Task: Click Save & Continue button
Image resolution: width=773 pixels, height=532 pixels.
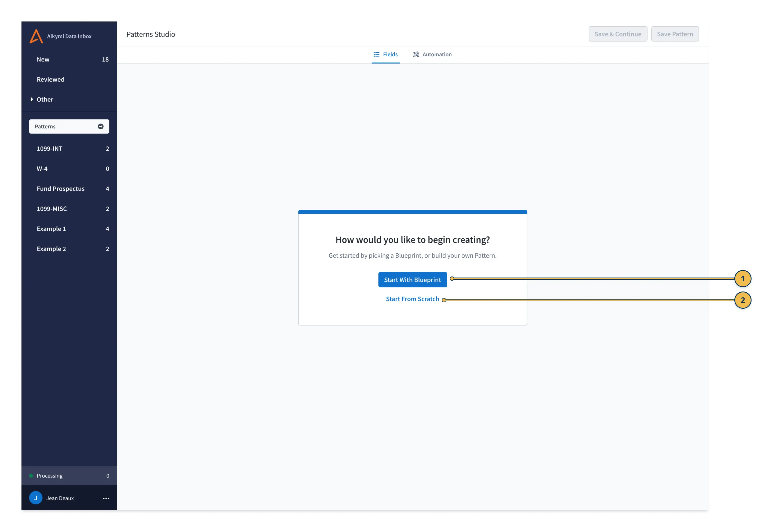Action: click(618, 34)
